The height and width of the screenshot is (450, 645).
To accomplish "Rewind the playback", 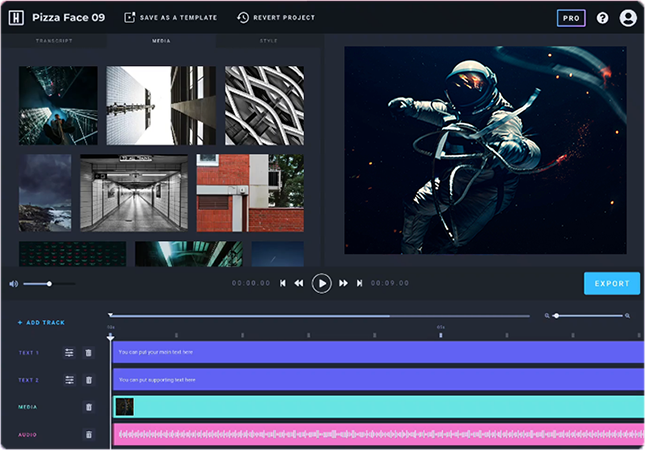I will (x=298, y=284).
